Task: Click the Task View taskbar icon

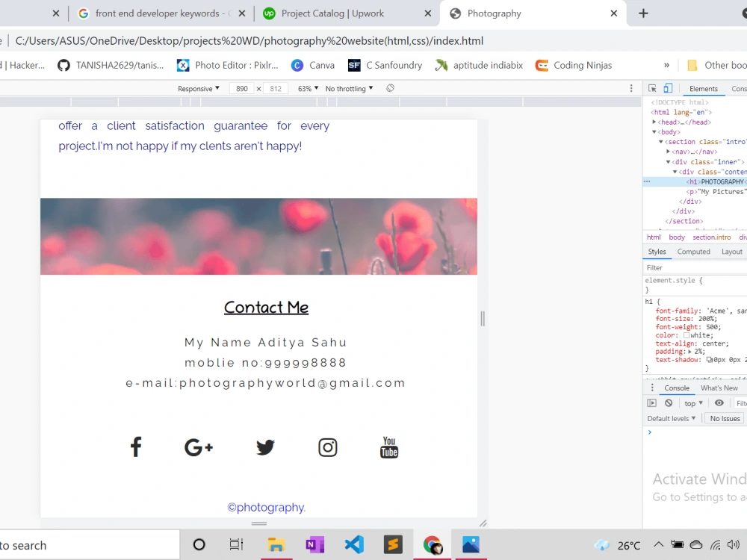Action: click(236, 545)
